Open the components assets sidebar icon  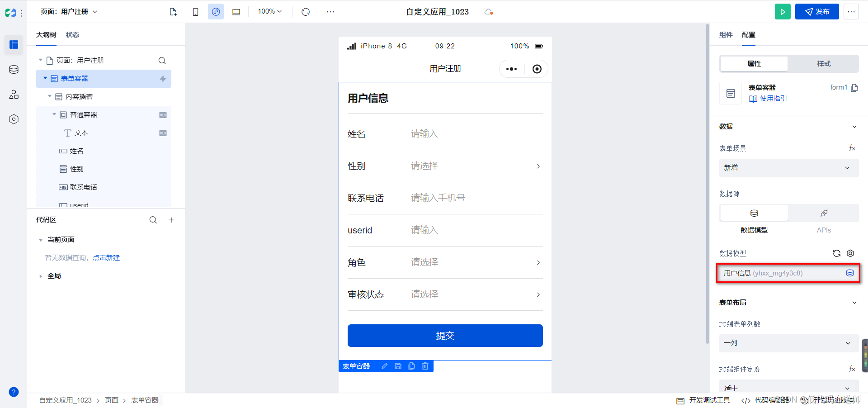[14, 94]
